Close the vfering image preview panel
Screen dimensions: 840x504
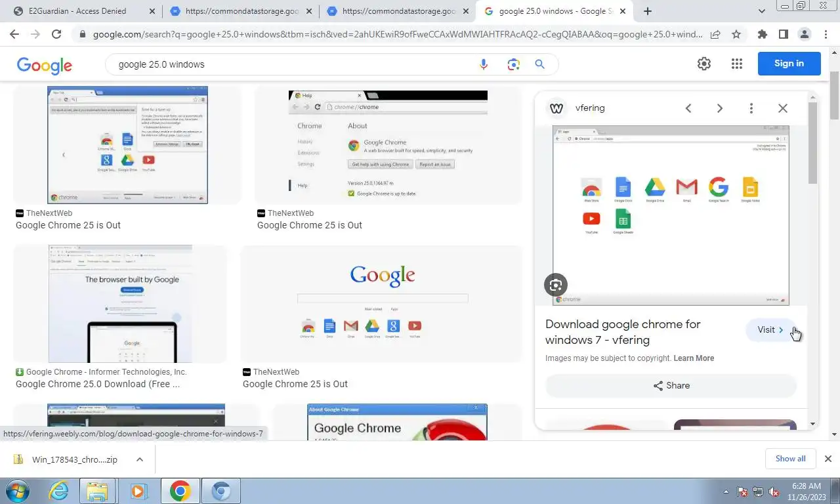click(783, 108)
